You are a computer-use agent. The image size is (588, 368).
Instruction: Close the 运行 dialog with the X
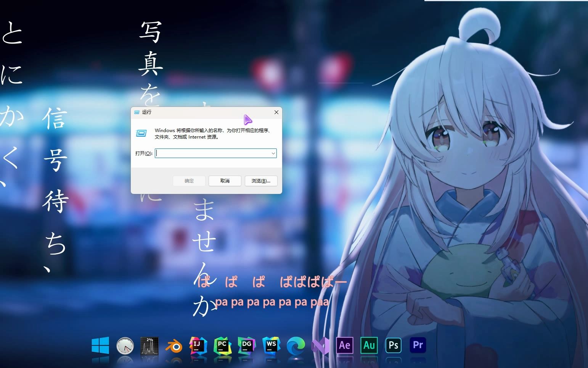click(276, 112)
